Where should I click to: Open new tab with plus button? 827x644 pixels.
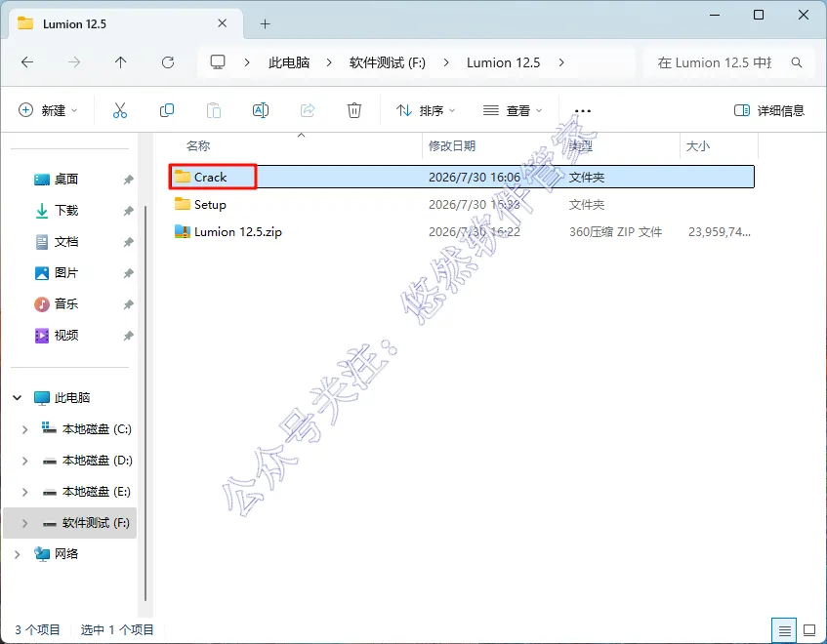pyautogui.click(x=266, y=23)
